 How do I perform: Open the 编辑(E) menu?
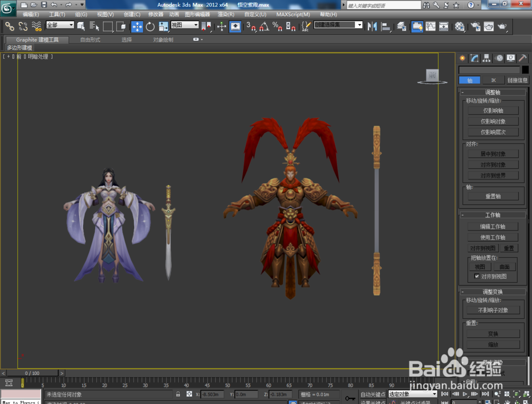tap(30, 14)
